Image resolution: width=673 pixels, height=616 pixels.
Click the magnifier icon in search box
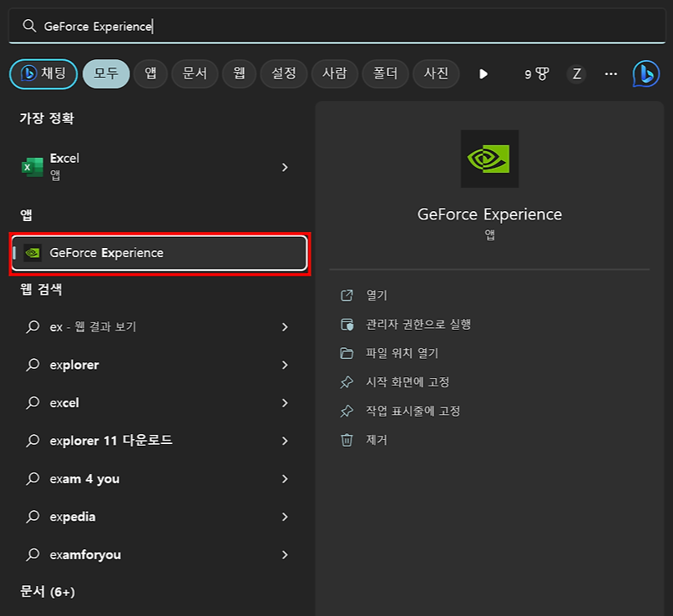coord(29,26)
